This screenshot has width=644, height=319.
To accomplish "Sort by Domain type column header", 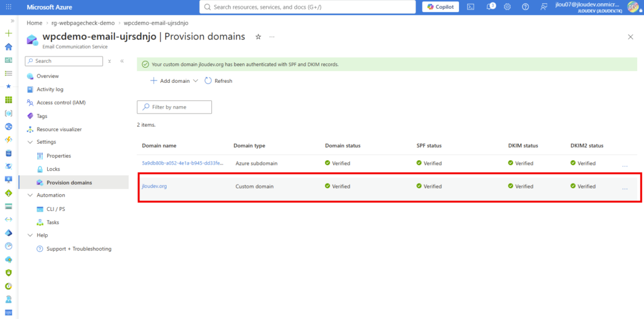I will 249,146.
